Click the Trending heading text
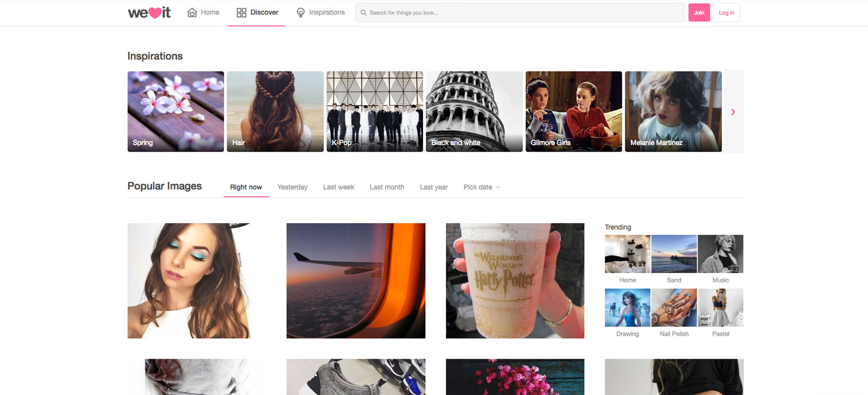Viewport: 868px width, 395px height. click(618, 227)
